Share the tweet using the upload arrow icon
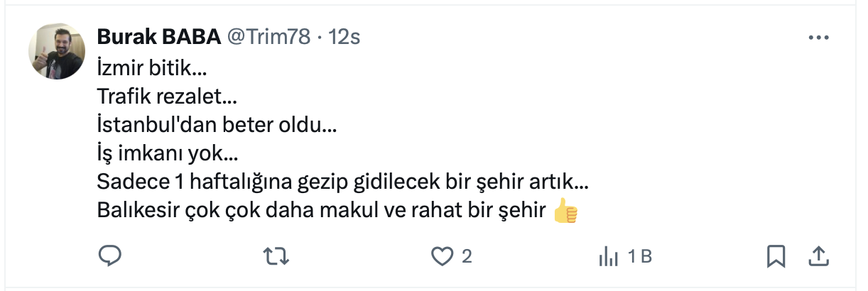868x291 pixels. pos(817,256)
